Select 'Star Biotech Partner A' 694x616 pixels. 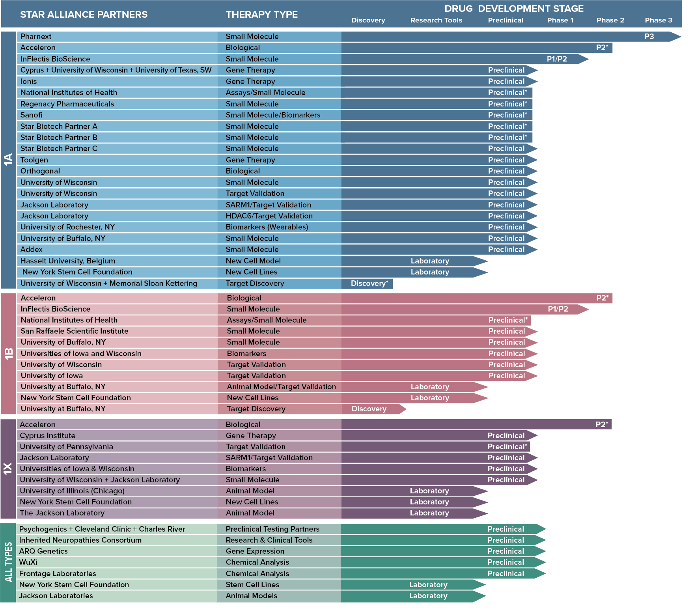coord(59,127)
